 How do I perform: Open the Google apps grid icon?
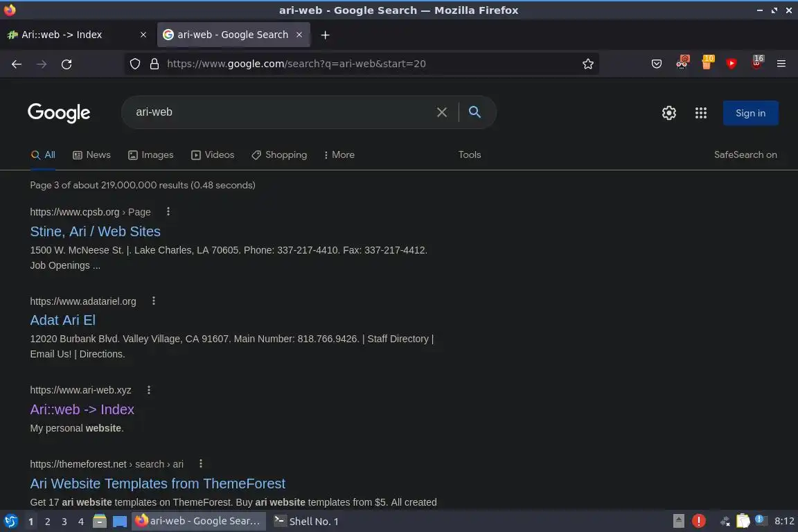(x=701, y=113)
